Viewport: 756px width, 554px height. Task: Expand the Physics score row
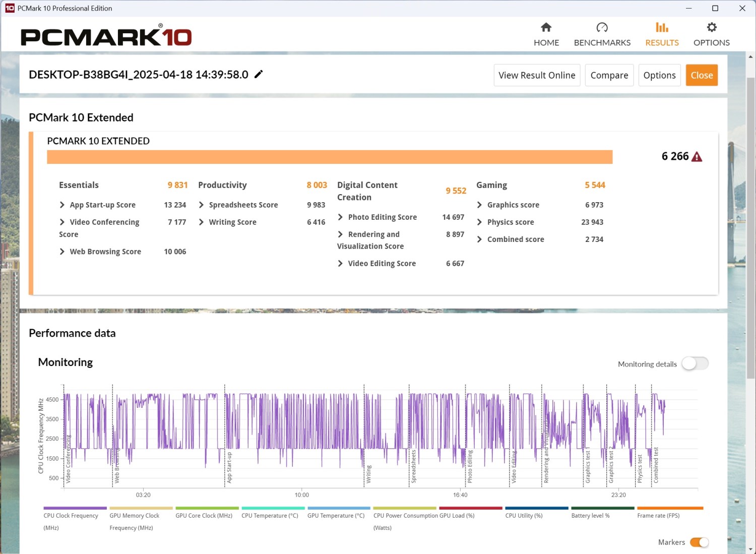[479, 222]
